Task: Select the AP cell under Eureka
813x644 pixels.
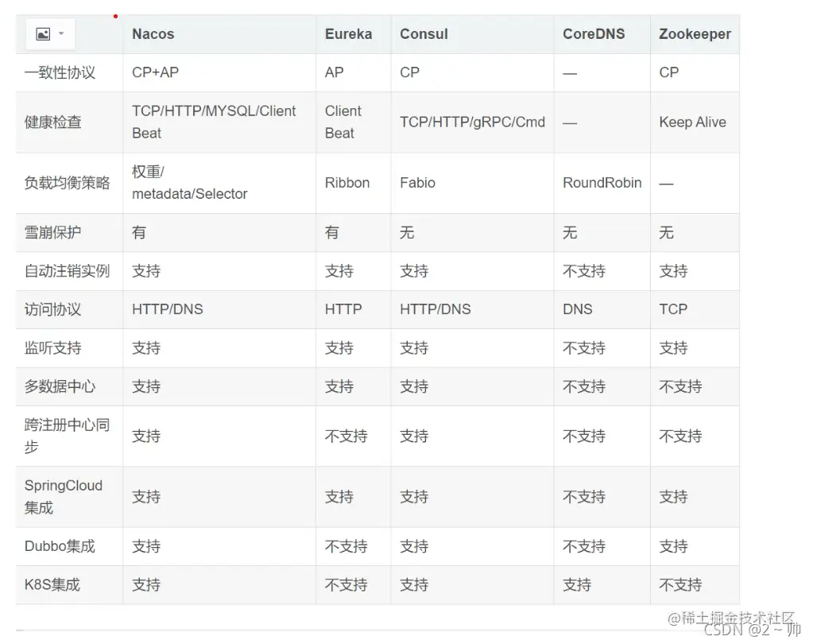Action: [335, 72]
